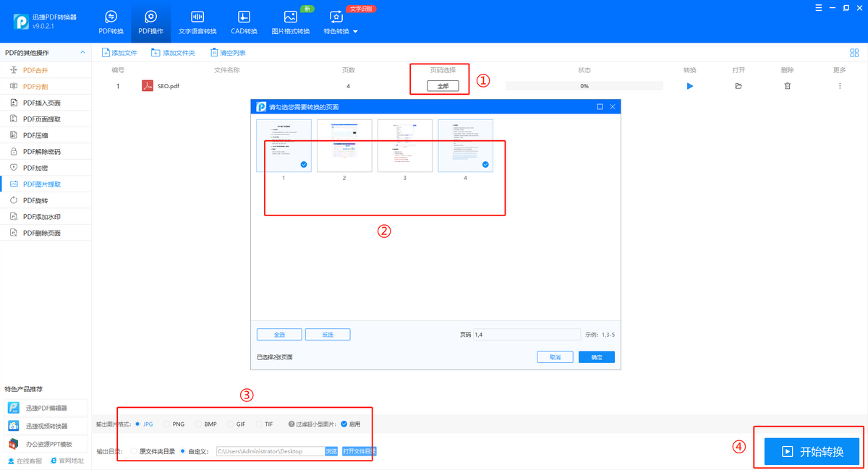Click 打开文件目录 button

[359, 451]
